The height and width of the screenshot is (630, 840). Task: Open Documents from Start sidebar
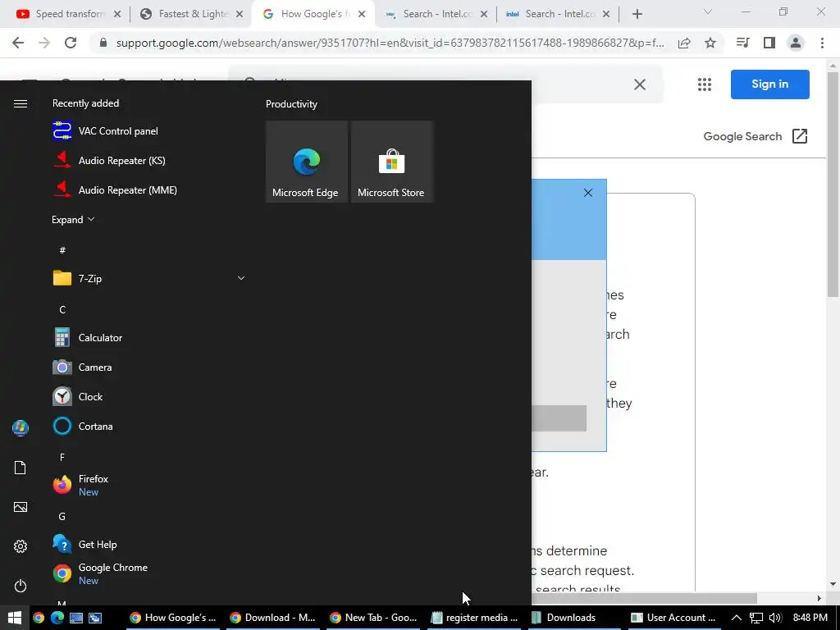(x=21, y=468)
